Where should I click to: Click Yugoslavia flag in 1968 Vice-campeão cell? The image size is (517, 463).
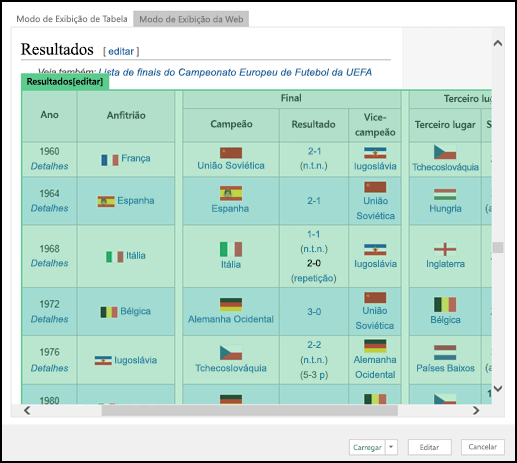click(375, 250)
